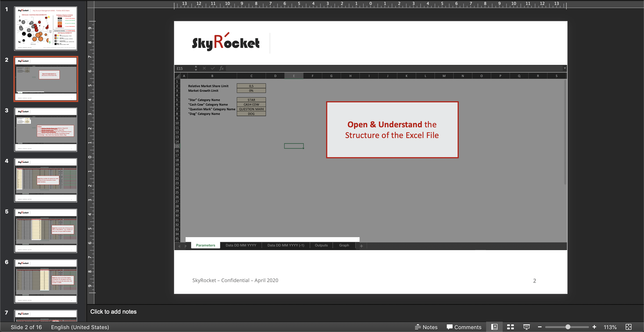Click 'Slide 2 of 16' status text
This screenshot has height=332, width=644.
click(x=26, y=327)
